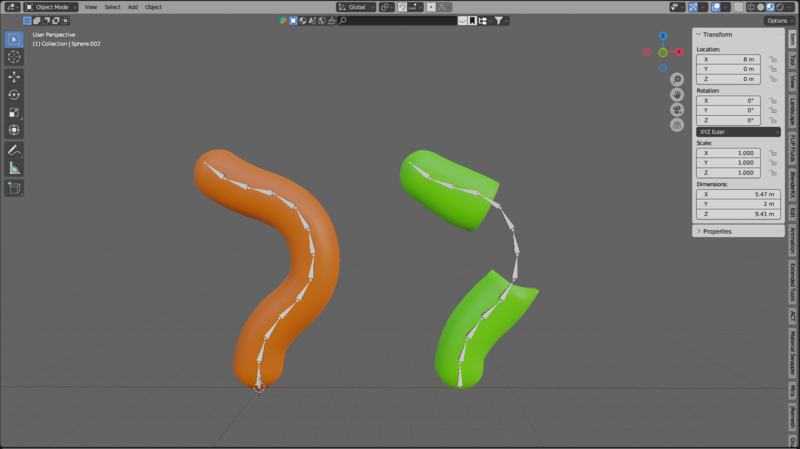Screen dimensions: 800x449
Task: Open the Object Mode dropdown
Action: coord(49,7)
